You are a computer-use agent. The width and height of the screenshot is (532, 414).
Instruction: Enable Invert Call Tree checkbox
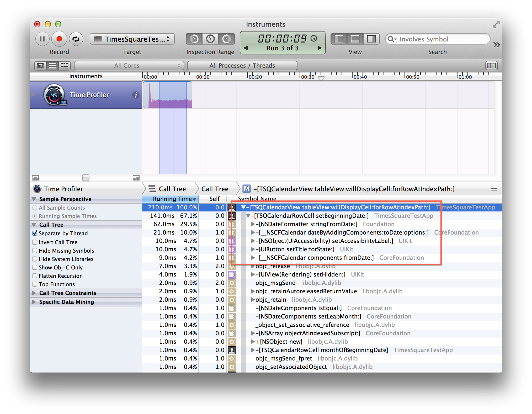(x=35, y=242)
